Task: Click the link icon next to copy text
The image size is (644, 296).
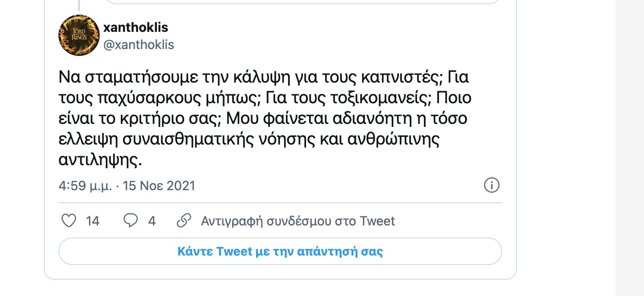Action: (184, 220)
